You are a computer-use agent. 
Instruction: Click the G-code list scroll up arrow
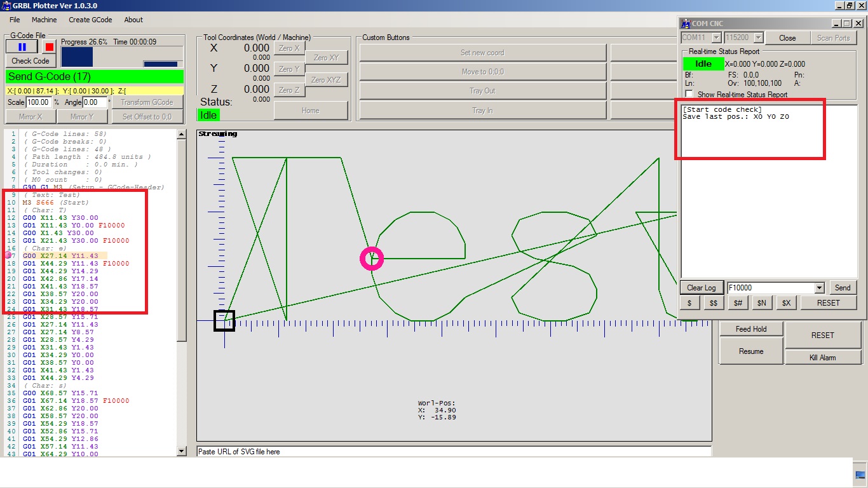tap(182, 134)
